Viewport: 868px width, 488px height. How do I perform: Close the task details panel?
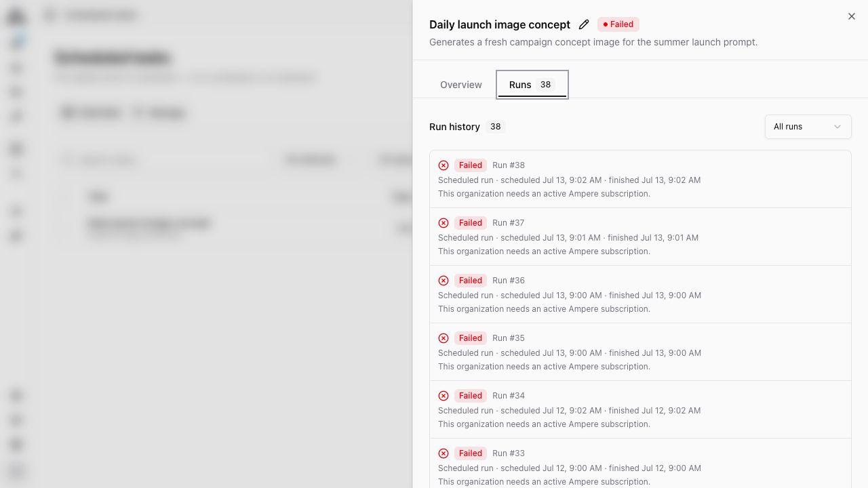pyautogui.click(x=852, y=16)
